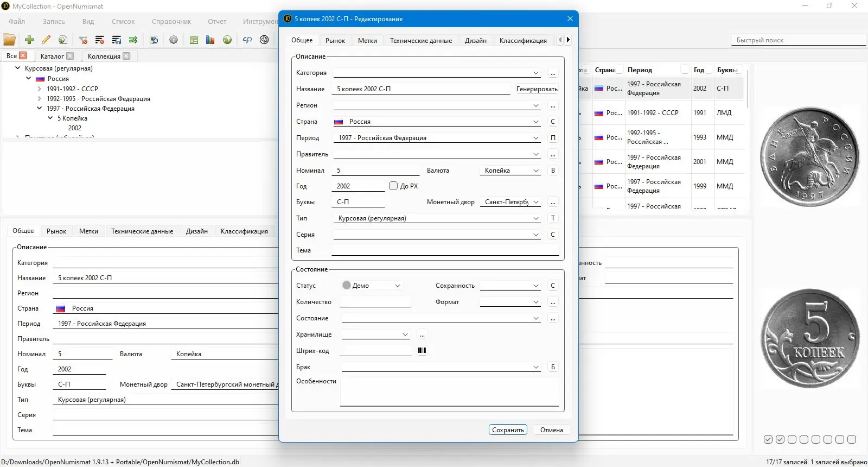Open the Справочник menu
This screenshot has height=467, width=868.
[x=171, y=22]
